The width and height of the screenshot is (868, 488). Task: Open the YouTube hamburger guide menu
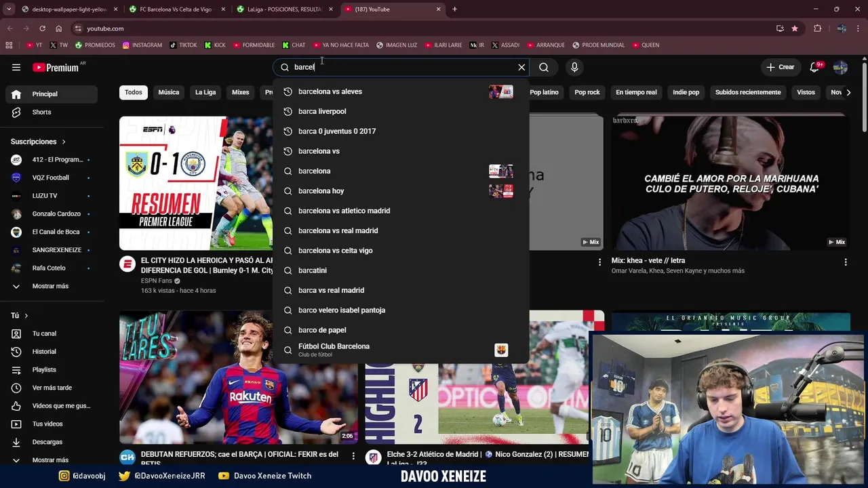[16, 67]
